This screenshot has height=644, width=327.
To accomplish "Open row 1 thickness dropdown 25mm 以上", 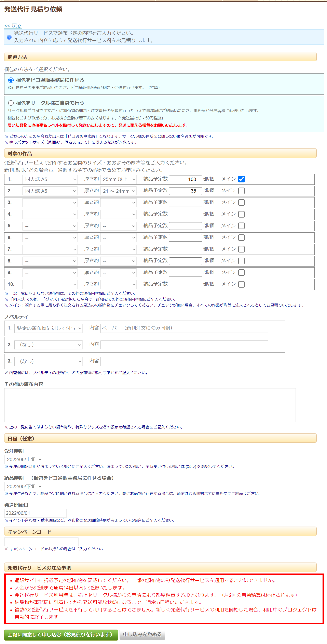I will click(118, 179).
